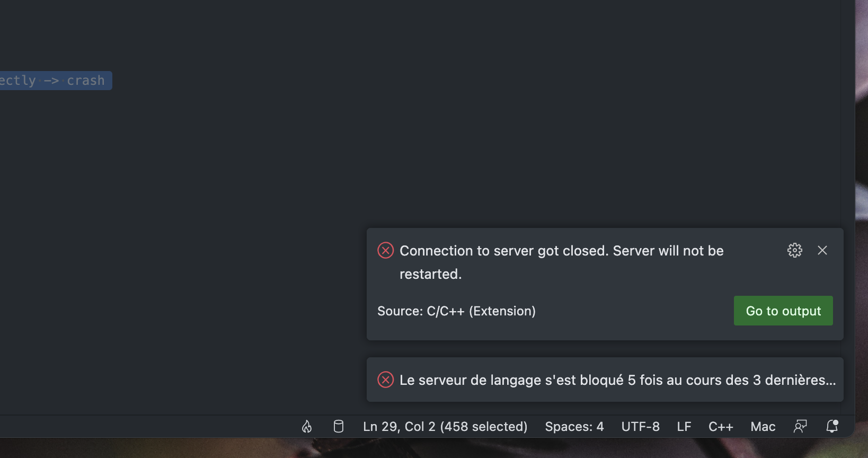Click the database icon in the status bar

(338, 426)
